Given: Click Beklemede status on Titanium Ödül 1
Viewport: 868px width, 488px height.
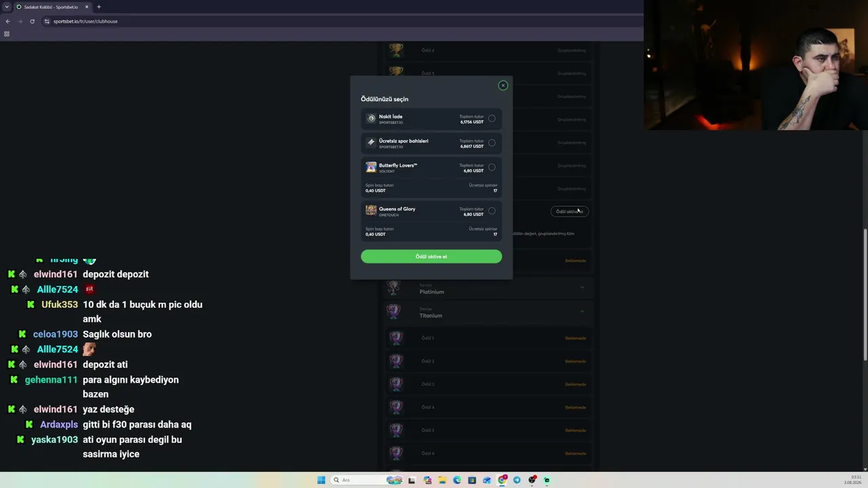Looking at the screenshot, I should pyautogui.click(x=575, y=338).
